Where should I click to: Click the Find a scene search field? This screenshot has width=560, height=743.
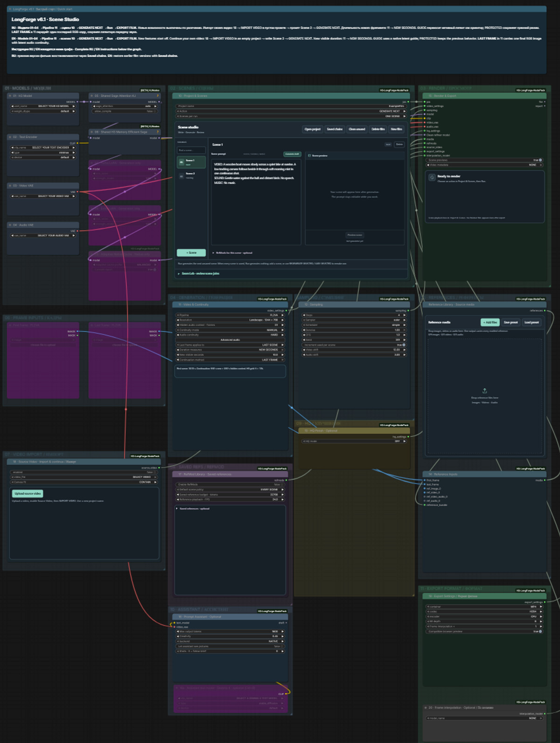191,150
